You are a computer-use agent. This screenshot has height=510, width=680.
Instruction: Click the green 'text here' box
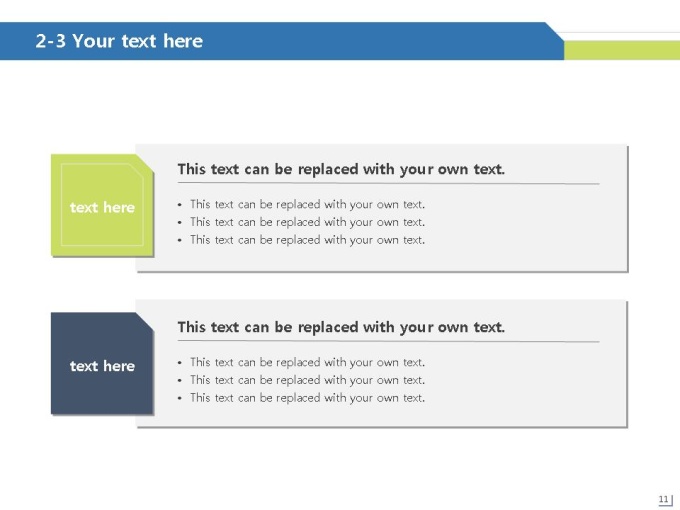[x=102, y=205]
